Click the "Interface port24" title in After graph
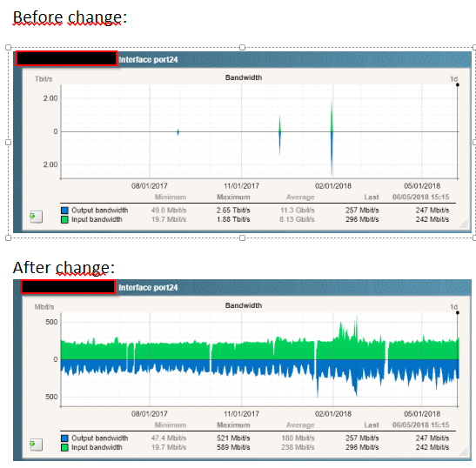 pyautogui.click(x=148, y=288)
